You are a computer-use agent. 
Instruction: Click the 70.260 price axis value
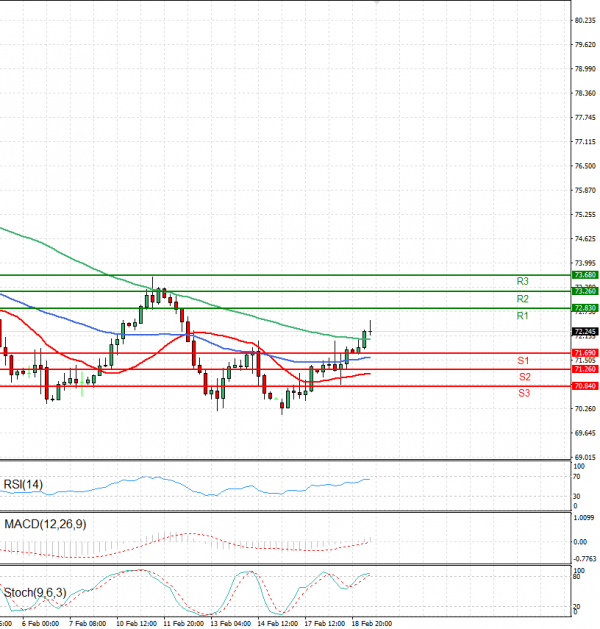click(x=585, y=409)
